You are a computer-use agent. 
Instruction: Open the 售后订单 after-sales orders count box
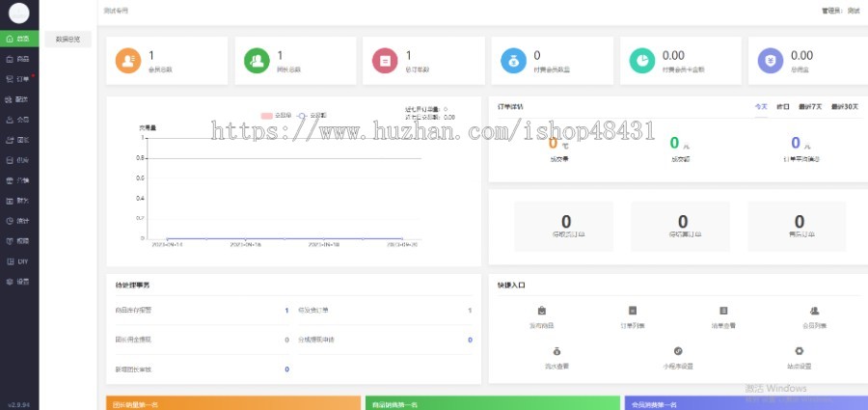(x=798, y=227)
